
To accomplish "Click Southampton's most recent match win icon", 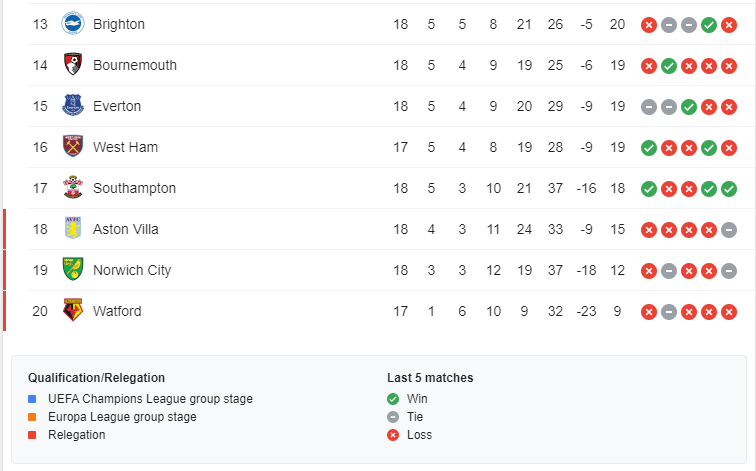I will (730, 188).
